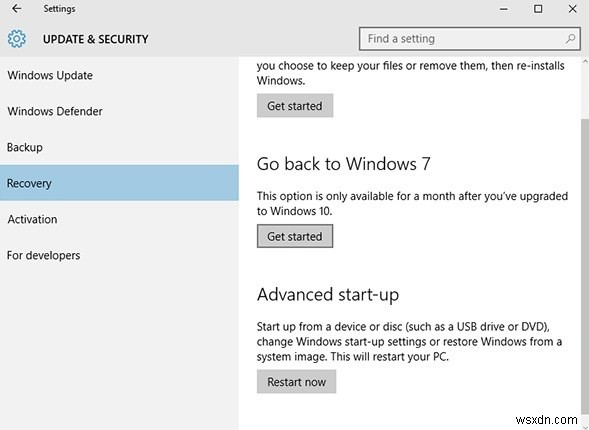Click the back arrow in Settings title bar
Image resolution: width=589 pixels, height=430 pixels.
pyautogui.click(x=17, y=9)
